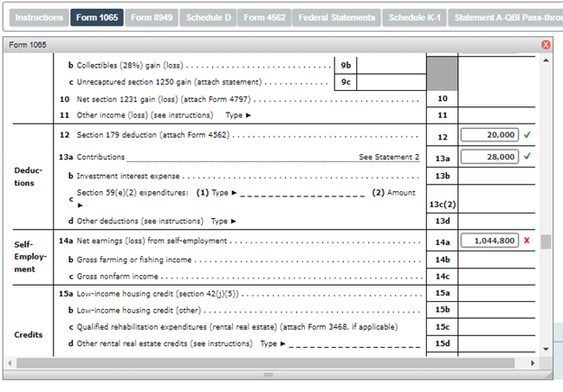Click 'Other rental real estate credits' text
The image size is (563, 392).
[164, 343]
